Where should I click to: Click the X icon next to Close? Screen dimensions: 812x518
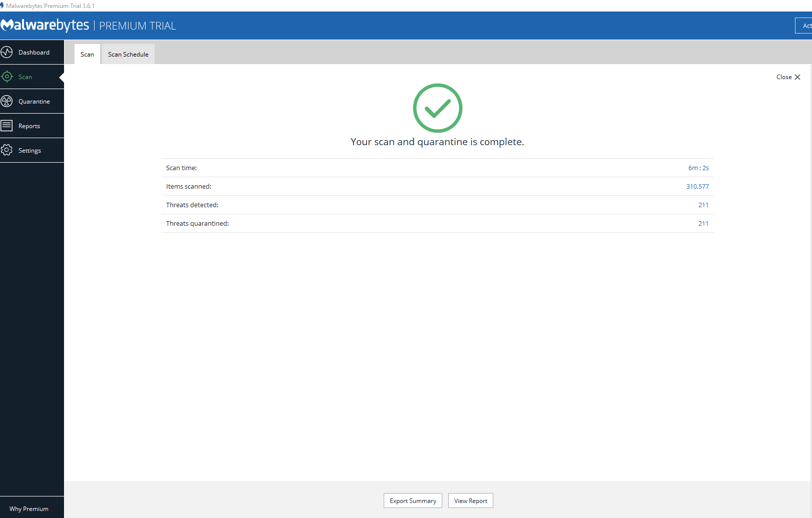[797, 77]
